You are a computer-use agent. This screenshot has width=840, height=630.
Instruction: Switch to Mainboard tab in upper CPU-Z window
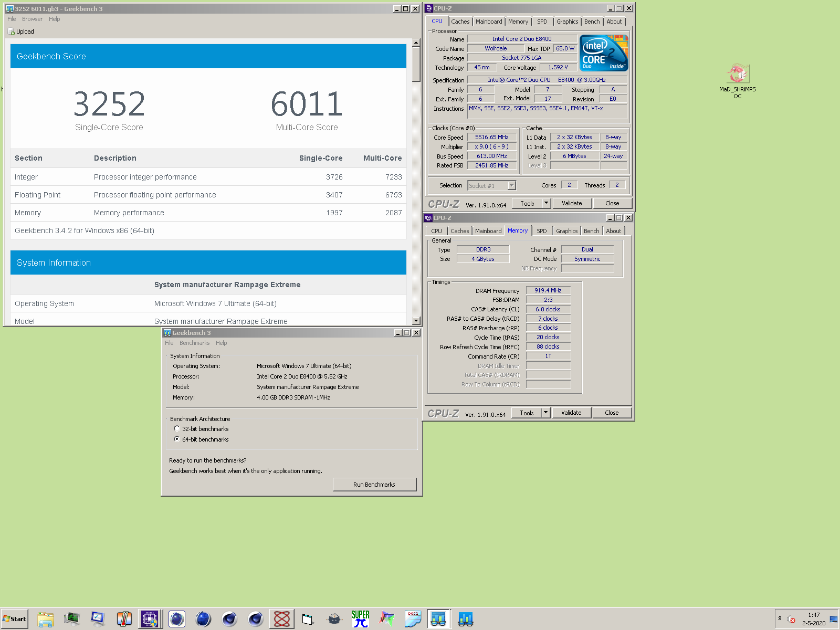(489, 22)
